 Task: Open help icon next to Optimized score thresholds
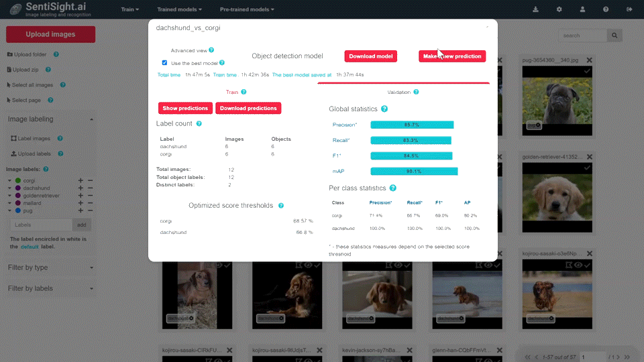281,206
